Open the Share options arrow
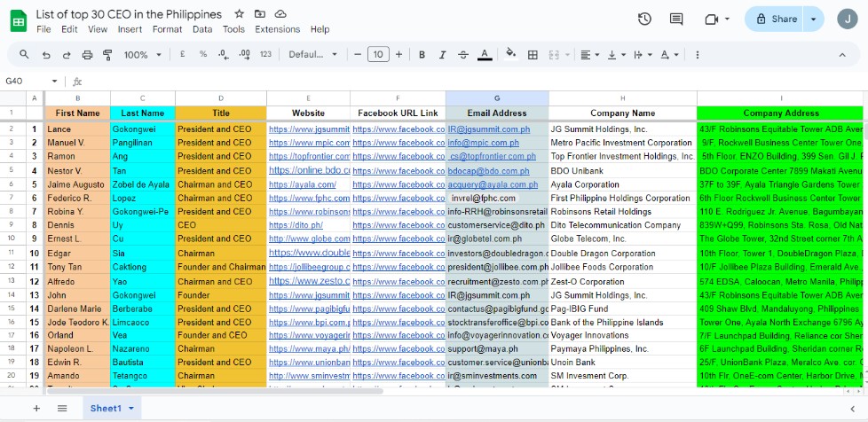 [813, 19]
